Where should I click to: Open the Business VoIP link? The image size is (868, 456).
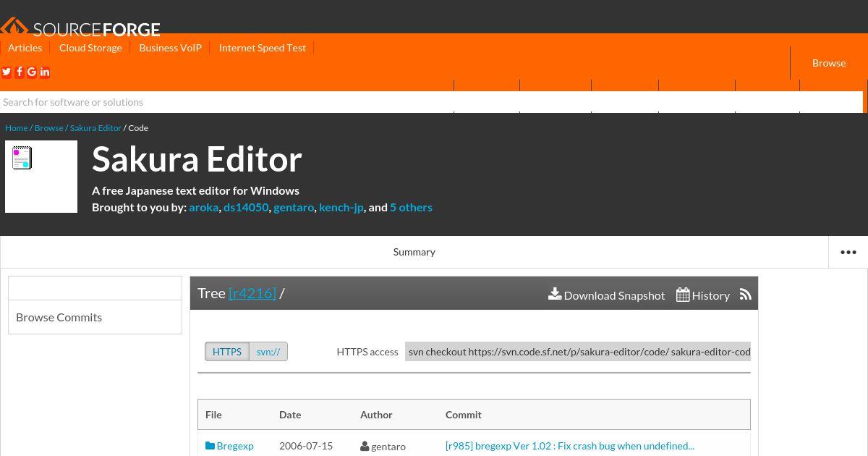tap(170, 48)
